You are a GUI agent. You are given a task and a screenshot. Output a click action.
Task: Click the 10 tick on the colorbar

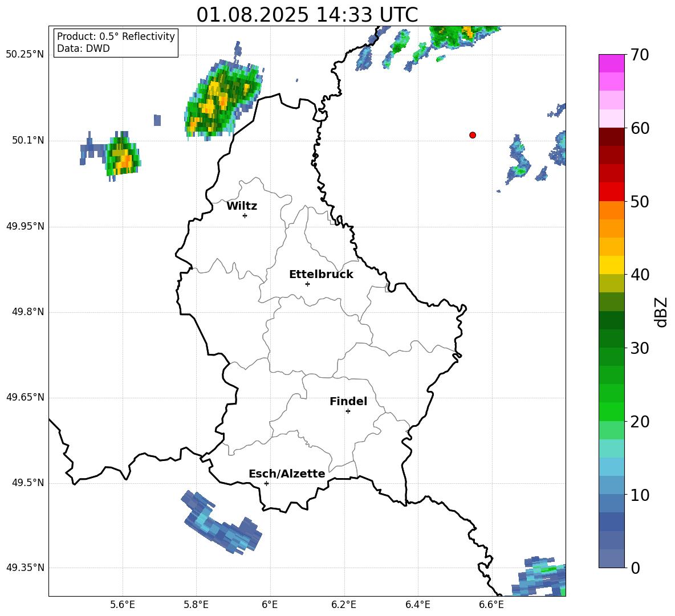pos(640,495)
